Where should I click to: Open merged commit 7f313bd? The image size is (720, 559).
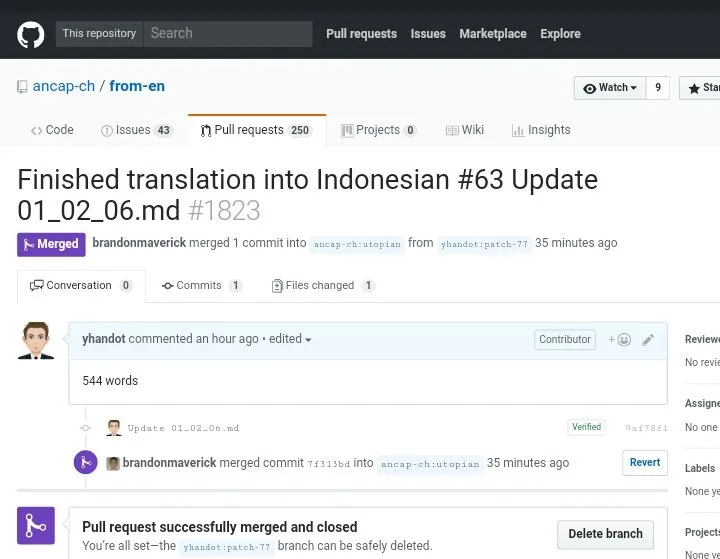pos(329,464)
